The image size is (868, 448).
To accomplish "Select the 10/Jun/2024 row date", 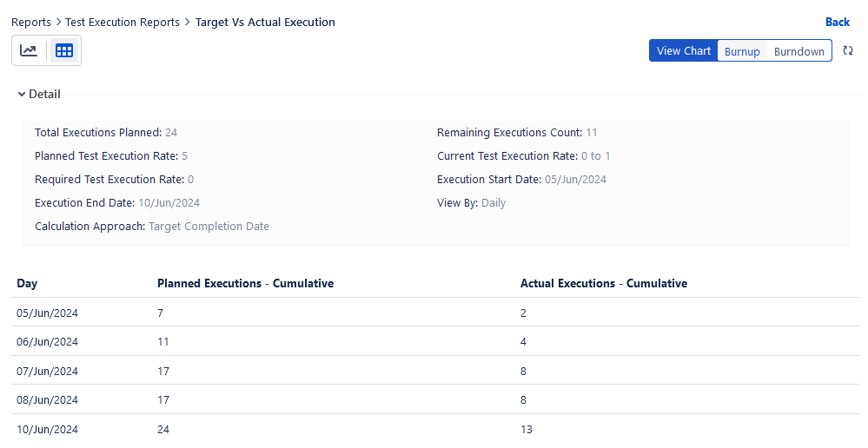I will pyautogui.click(x=47, y=429).
